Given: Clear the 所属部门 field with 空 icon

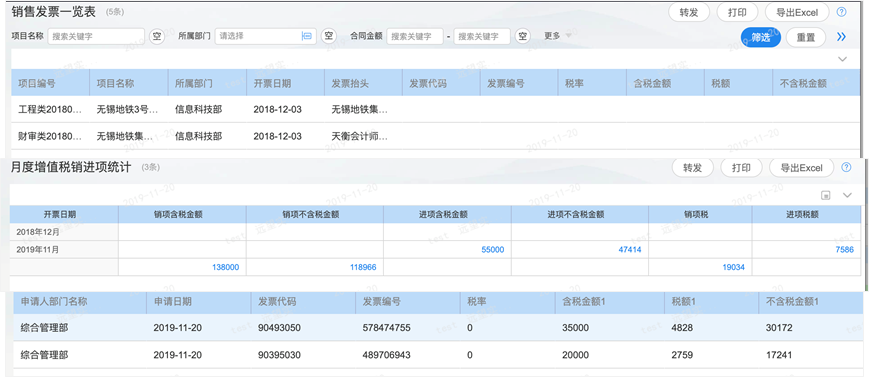Looking at the screenshot, I should tap(330, 36).
